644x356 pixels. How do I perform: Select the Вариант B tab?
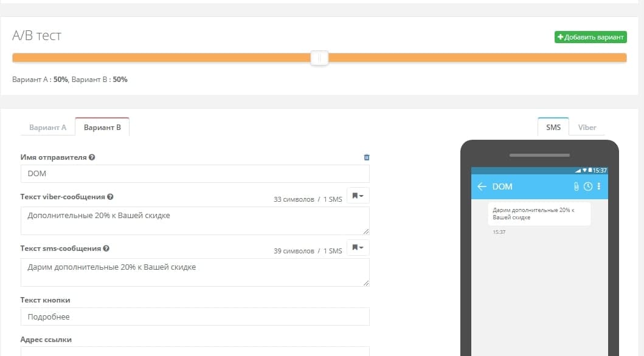point(102,127)
